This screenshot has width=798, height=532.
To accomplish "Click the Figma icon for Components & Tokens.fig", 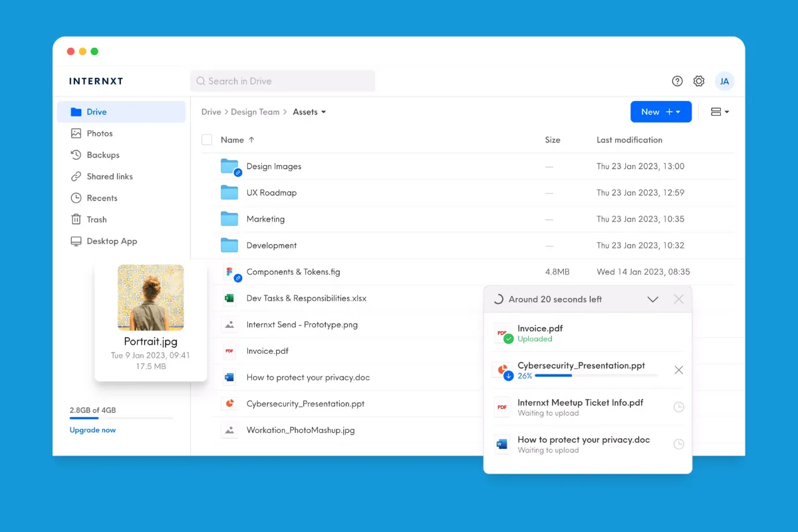I will click(230, 272).
